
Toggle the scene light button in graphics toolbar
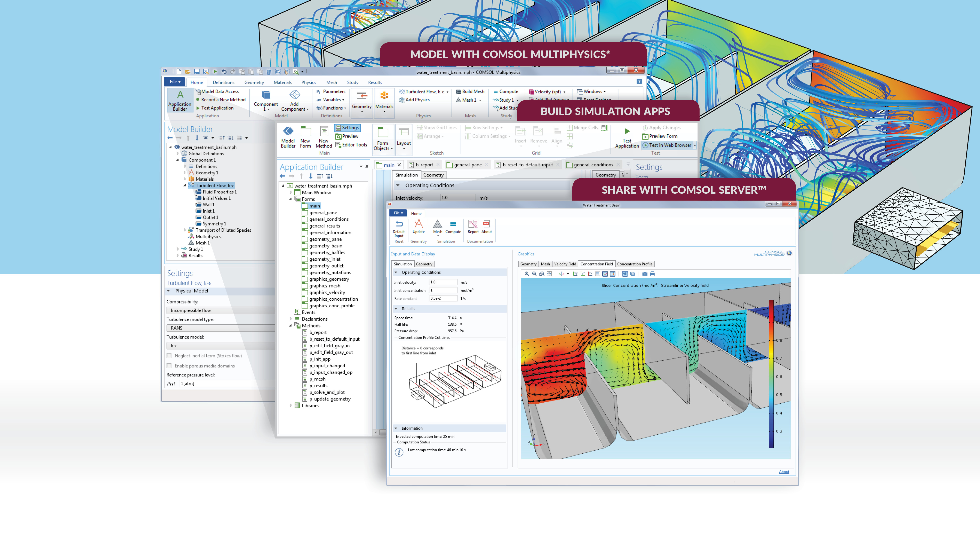(625, 274)
